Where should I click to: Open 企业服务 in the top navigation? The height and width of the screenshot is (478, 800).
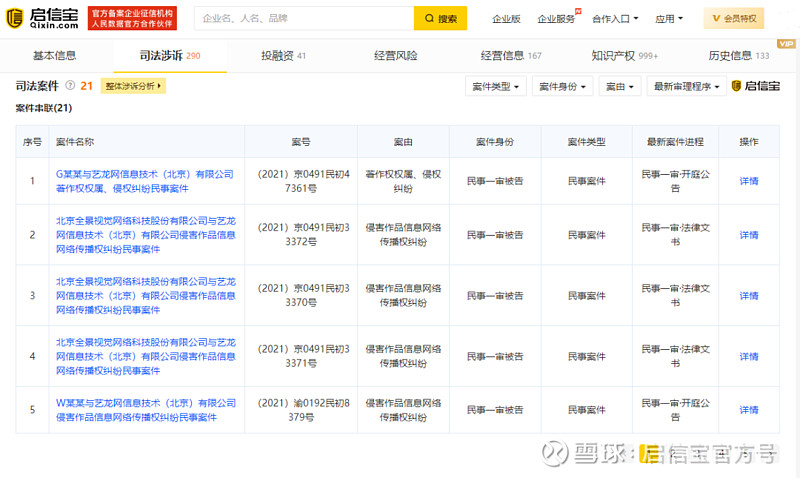(x=556, y=19)
